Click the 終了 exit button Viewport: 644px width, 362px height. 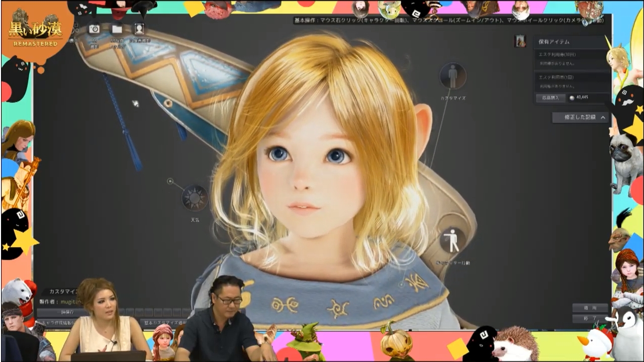coord(590,319)
